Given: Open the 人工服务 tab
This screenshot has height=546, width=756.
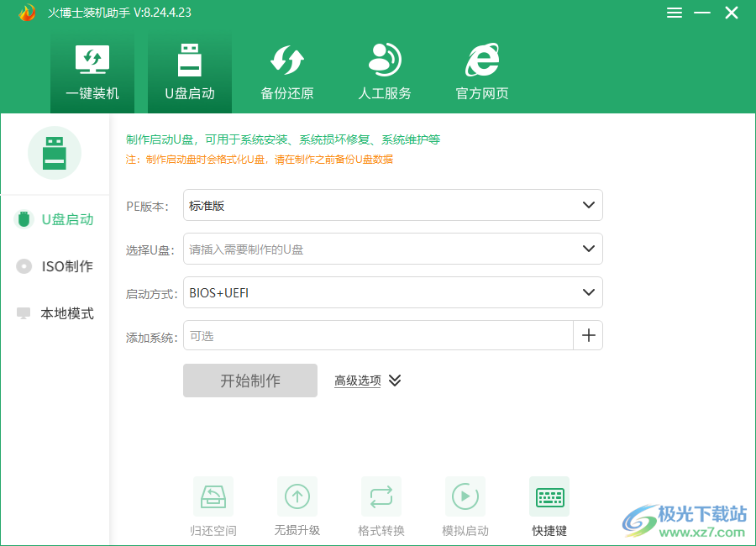Looking at the screenshot, I should coord(384,72).
